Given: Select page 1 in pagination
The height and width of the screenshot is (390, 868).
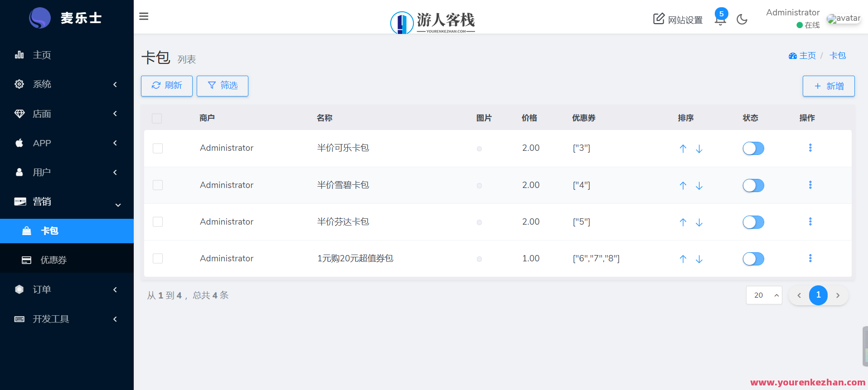Looking at the screenshot, I should click(819, 295).
